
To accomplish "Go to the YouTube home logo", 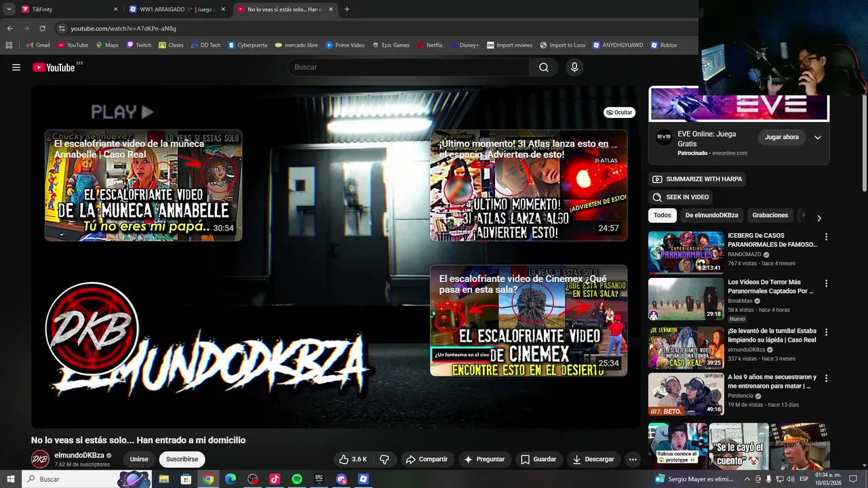I will pyautogui.click(x=54, y=67).
